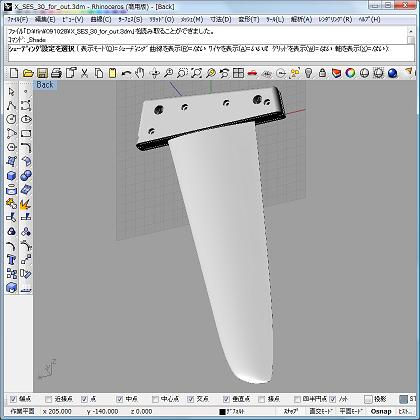This screenshot has height=420, width=420.
Task: Toggle the Midpoint (中点) osnap checkbox
Action: click(120, 399)
